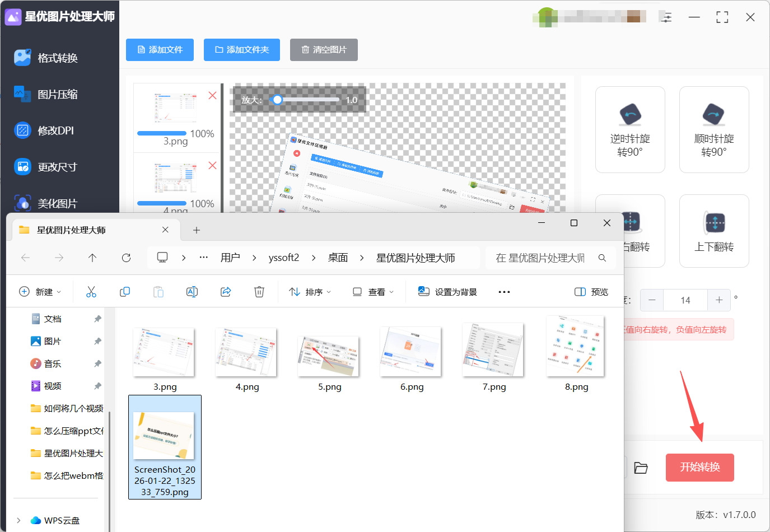Screen dimensions: 770x532
Task: Adjust the 放大 zoom slider
Action: click(x=306, y=100)
